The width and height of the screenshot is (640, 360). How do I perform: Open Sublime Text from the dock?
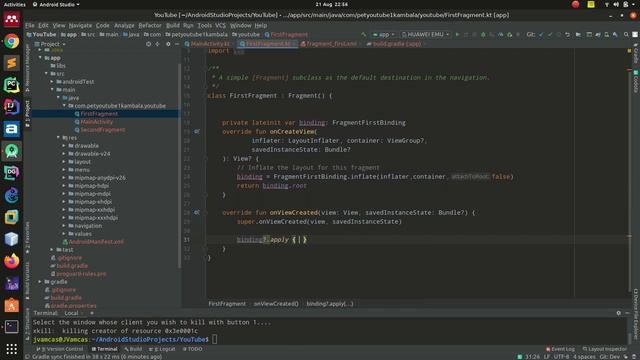click(11, 63)
